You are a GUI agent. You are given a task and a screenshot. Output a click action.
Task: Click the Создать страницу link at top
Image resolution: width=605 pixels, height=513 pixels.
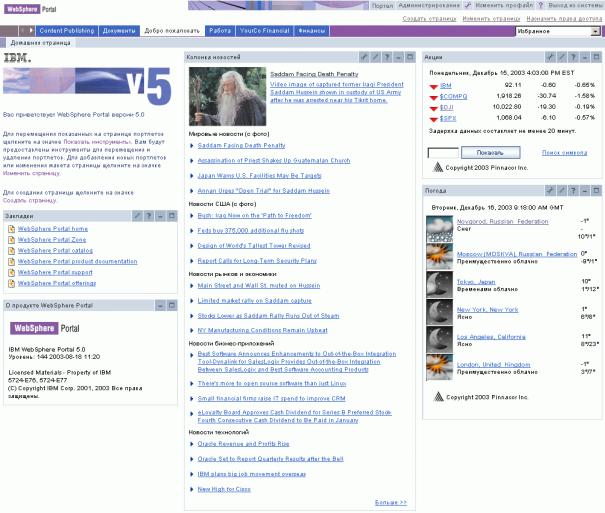(429, 19)
